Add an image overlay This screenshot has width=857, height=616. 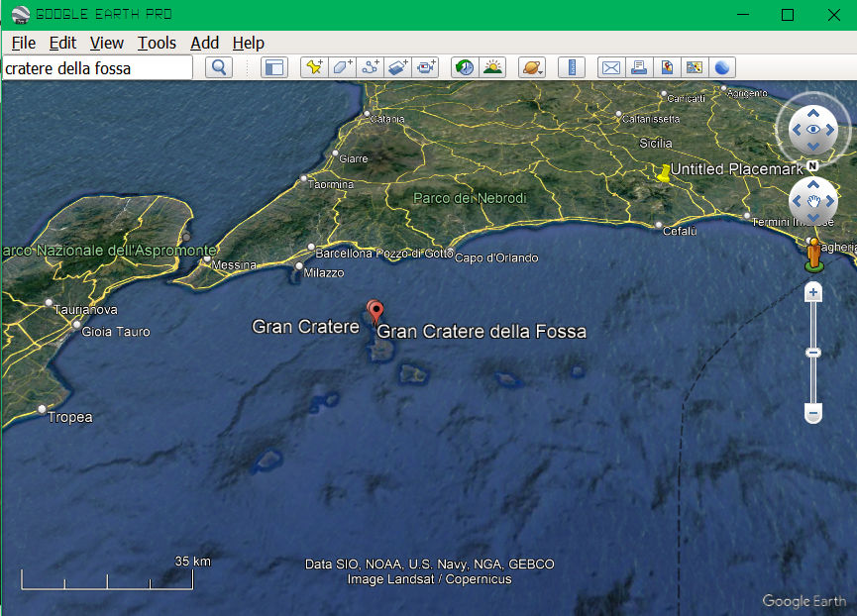coord(398,67)
